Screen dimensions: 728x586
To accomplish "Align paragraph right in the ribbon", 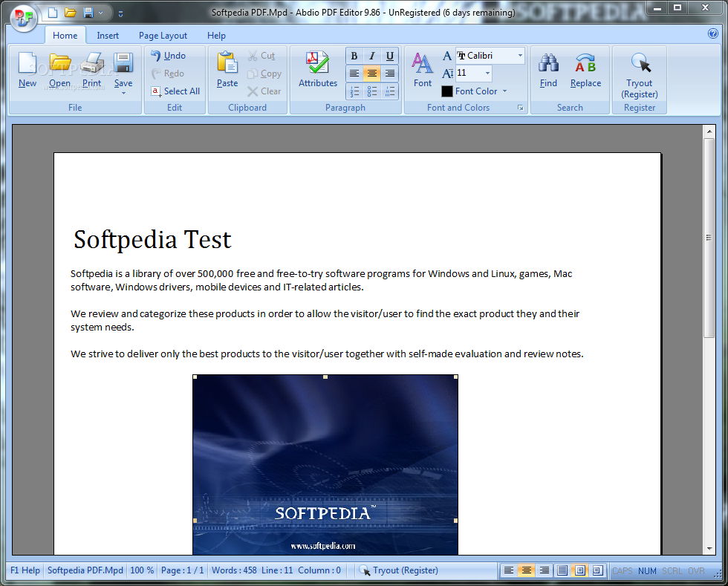I will click(389, 74).
